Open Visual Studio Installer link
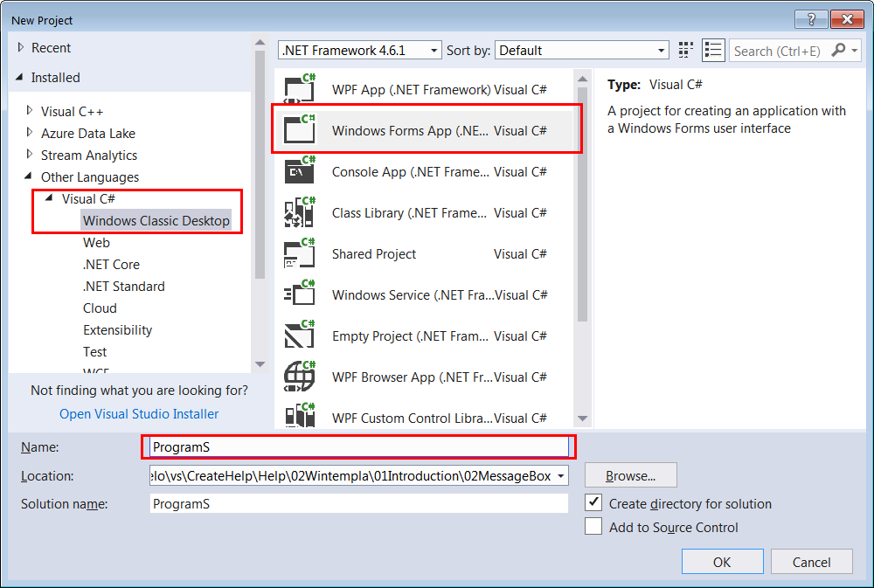This screenshot has height=588, width=874. pyautogui.click(x=139, y=414)
